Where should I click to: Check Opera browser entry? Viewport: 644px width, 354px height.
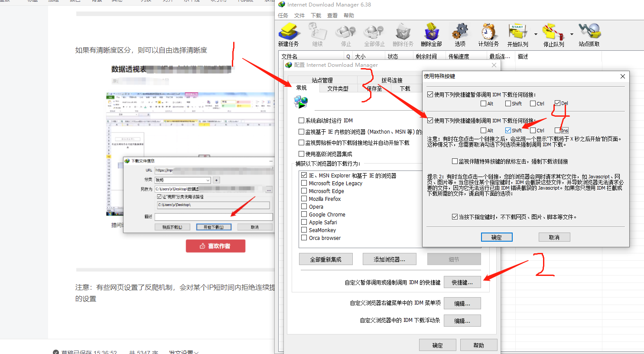coord(304,207)
